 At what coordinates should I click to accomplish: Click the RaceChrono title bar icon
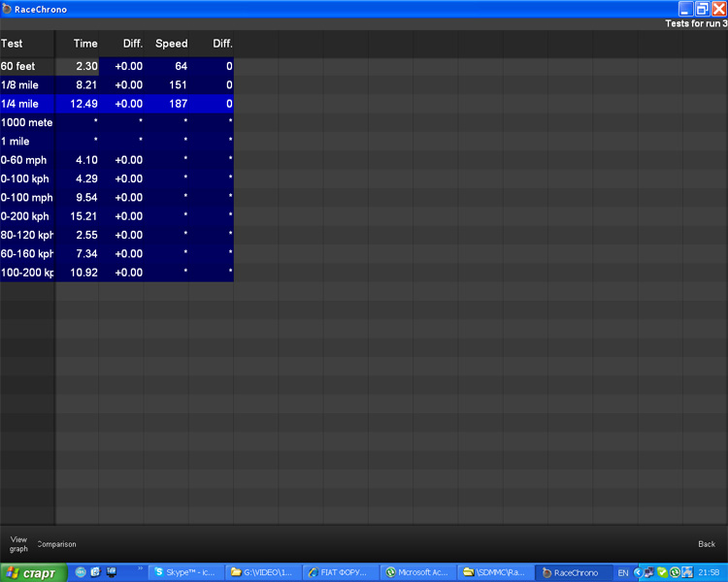coord(7,8)
